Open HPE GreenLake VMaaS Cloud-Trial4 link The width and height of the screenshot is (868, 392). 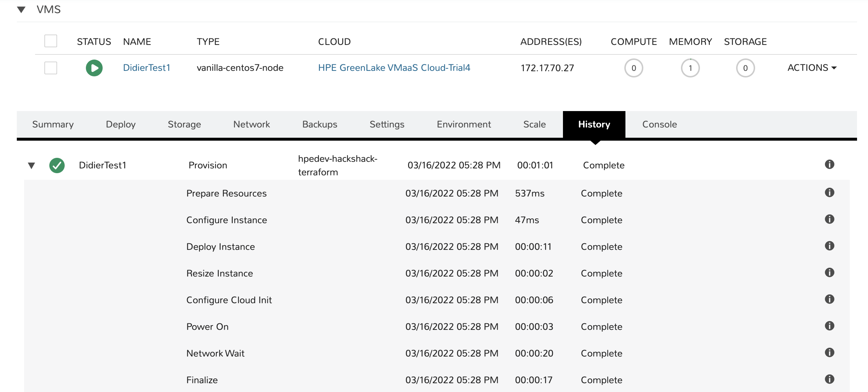coord(394,68)
